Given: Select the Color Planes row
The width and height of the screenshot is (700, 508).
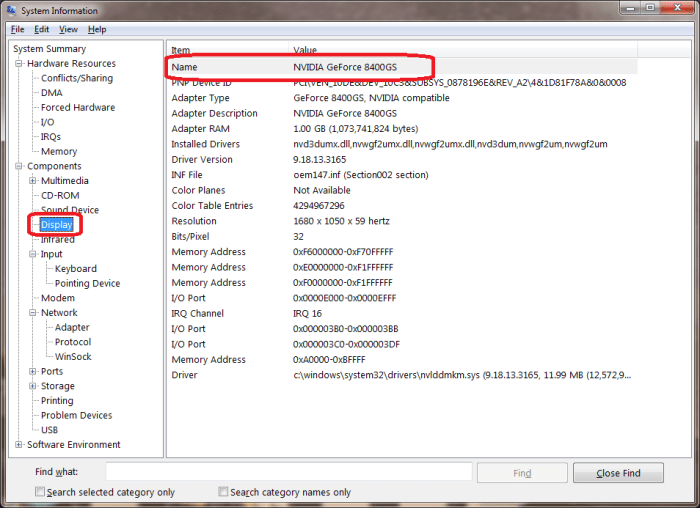Looking at the screenshot, I should (402, 190).
